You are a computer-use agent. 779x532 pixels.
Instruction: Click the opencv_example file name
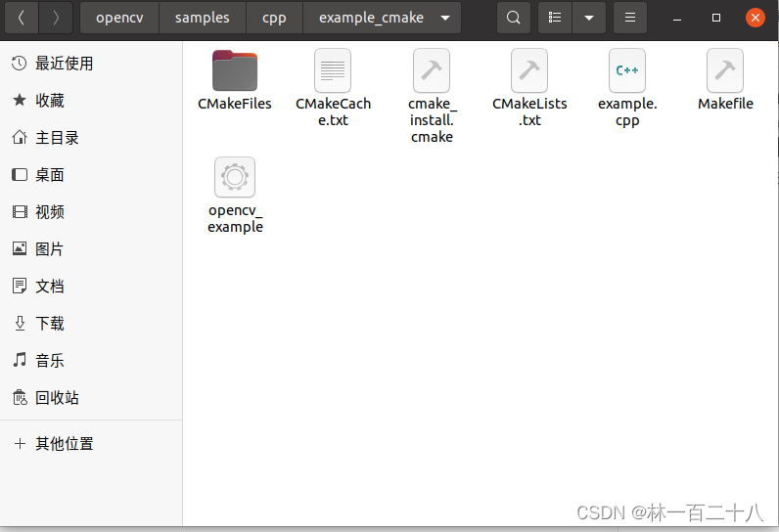(235, 218)
